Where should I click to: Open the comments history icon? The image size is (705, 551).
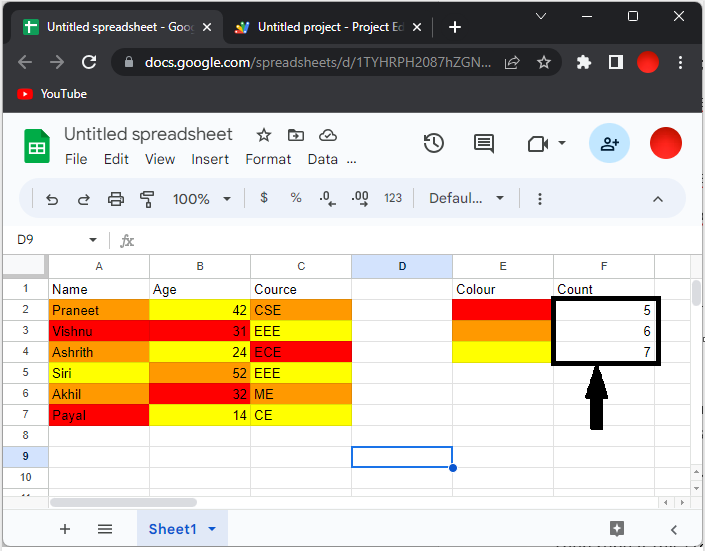(x=484, y=144)
